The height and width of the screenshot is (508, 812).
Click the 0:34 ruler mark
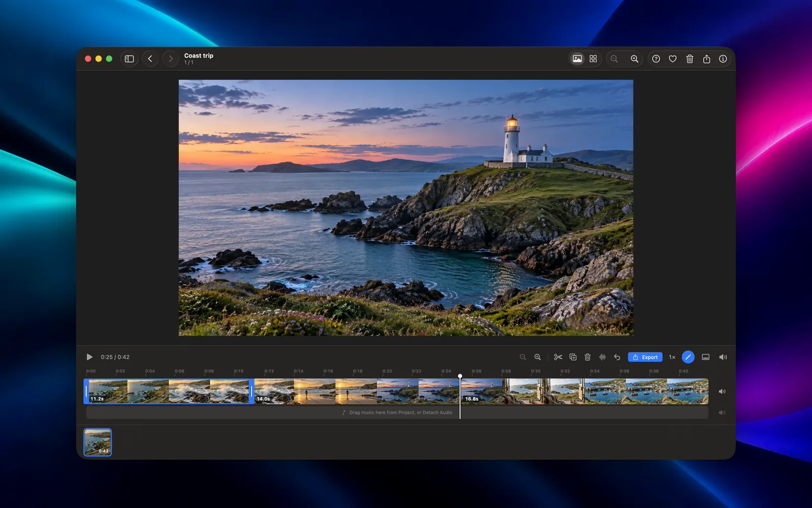coord(595,371)
